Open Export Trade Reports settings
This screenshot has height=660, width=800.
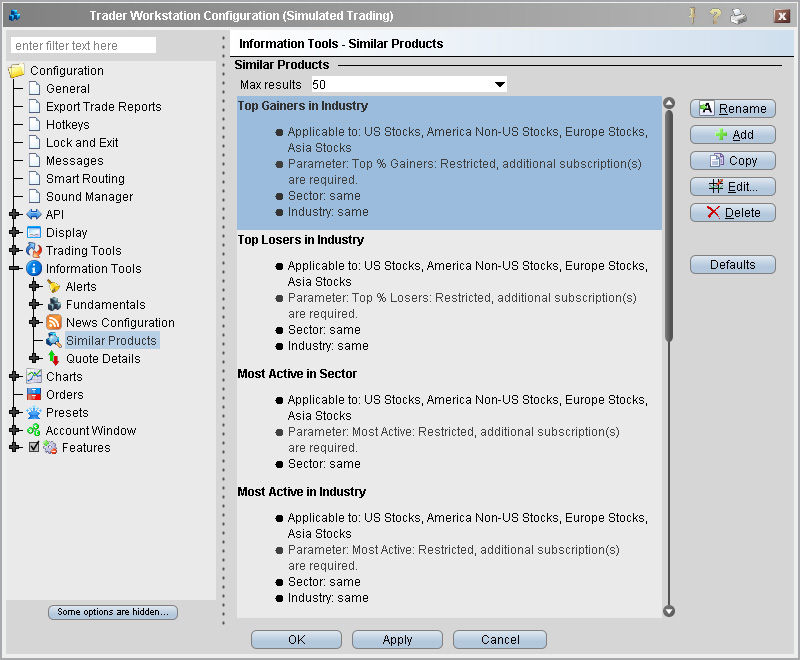tap(104, 107)
